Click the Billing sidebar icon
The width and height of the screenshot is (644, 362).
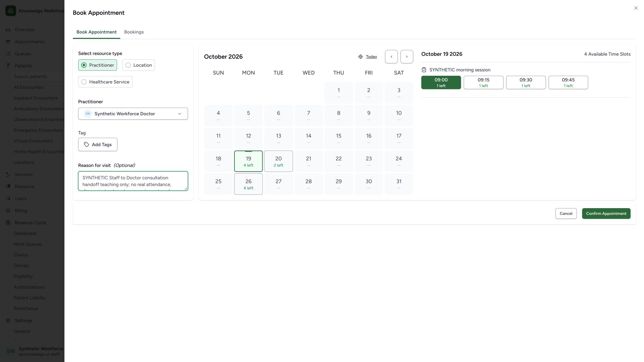8,210
